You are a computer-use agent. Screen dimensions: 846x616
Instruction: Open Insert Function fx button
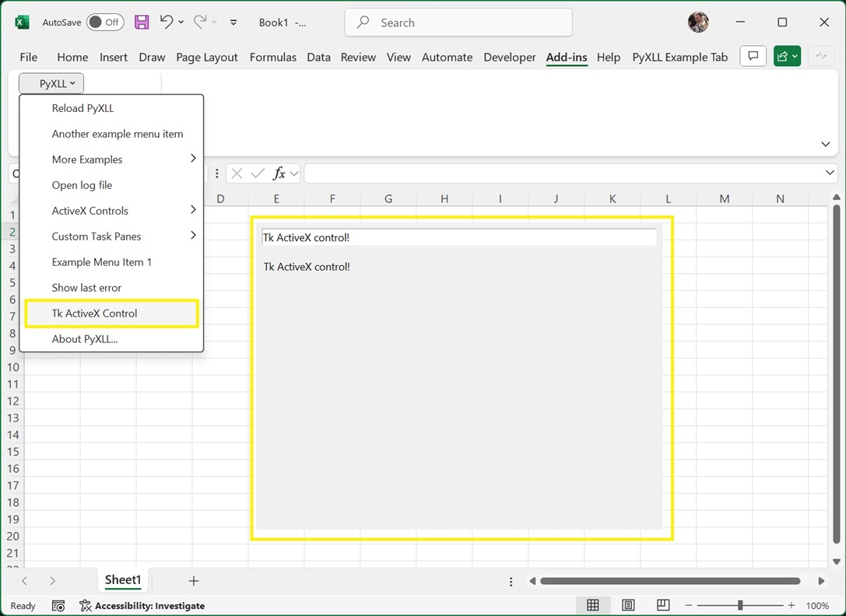[x=279, y=173]
